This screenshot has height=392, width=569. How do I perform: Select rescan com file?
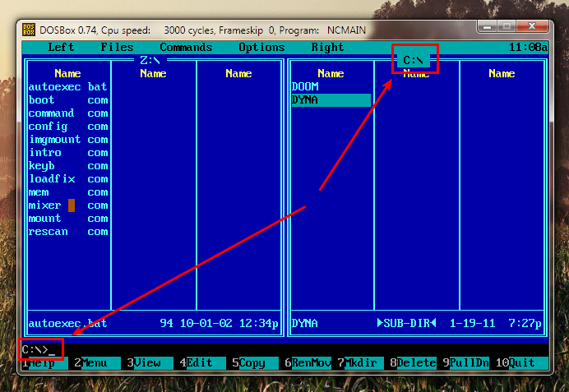tap(68, 232)
